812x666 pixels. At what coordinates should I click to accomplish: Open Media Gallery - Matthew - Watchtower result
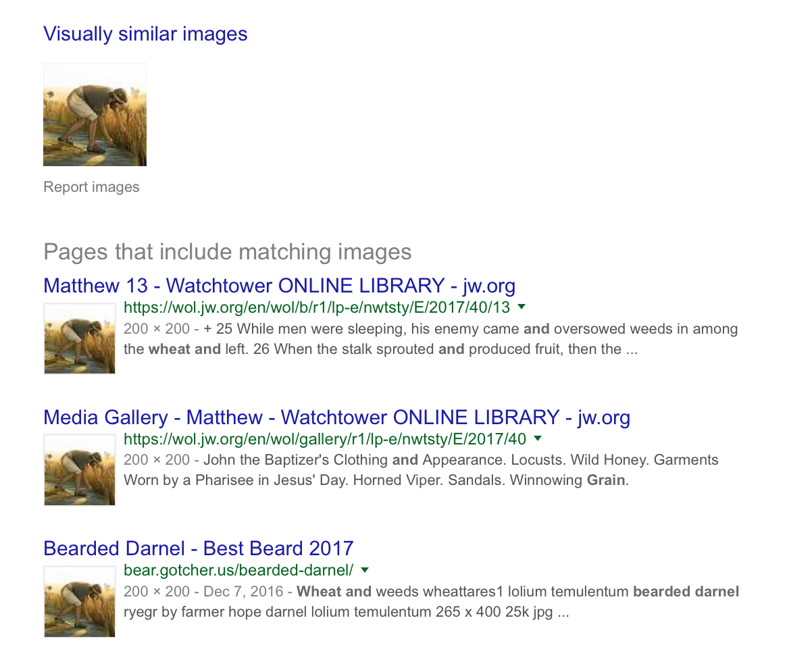[x=336, y=417]
